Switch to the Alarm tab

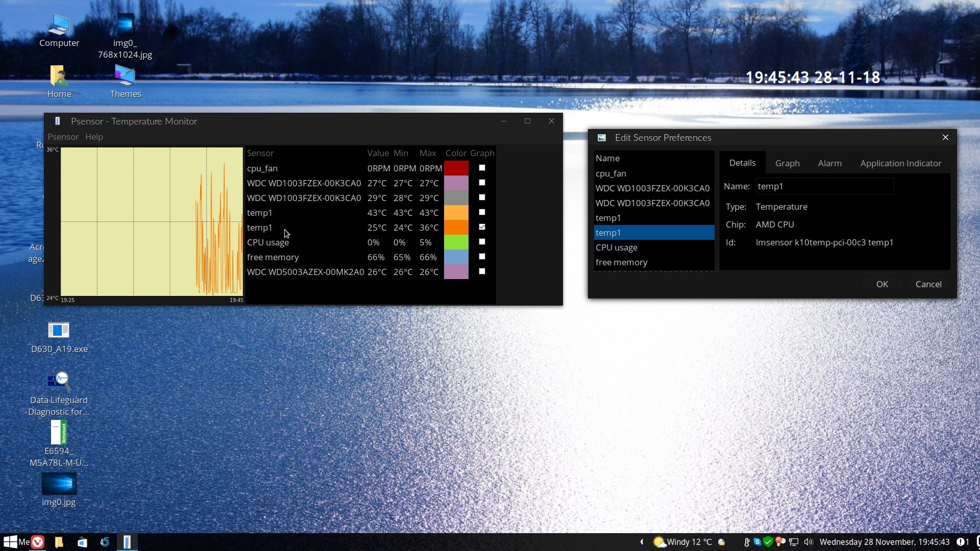[829, 163]
